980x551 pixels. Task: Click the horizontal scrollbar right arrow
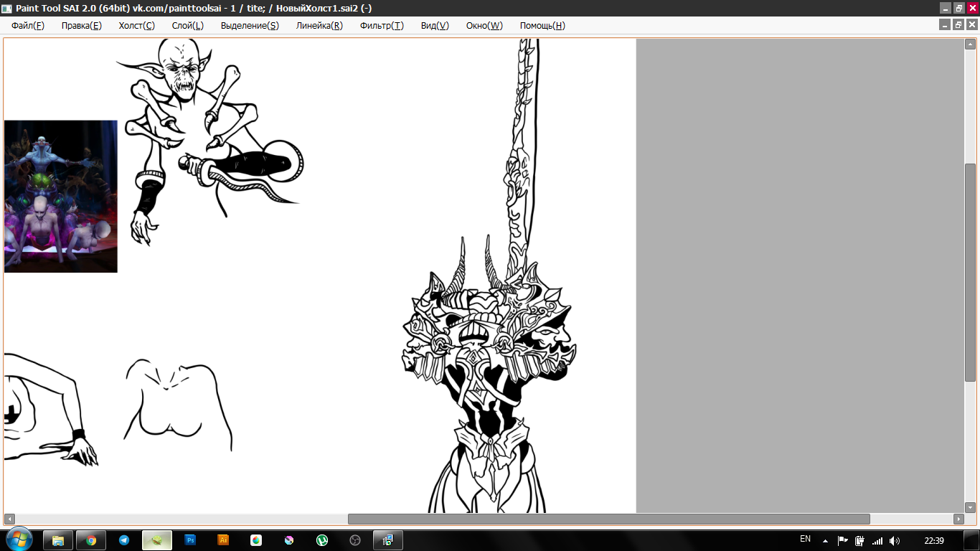[x=958, y=519]
